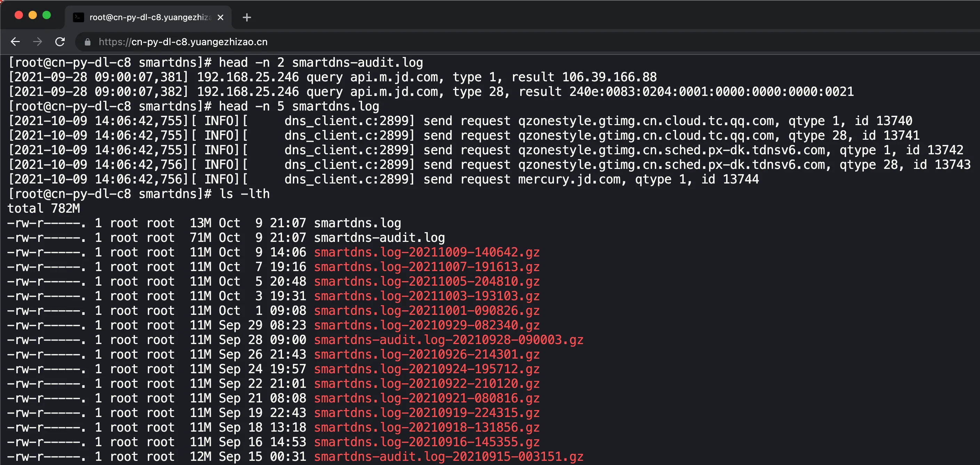Click timestamp [2021-09-28 09:00:07,382]
This screenshot has width=980, height=465.
[x=98, y=92]
